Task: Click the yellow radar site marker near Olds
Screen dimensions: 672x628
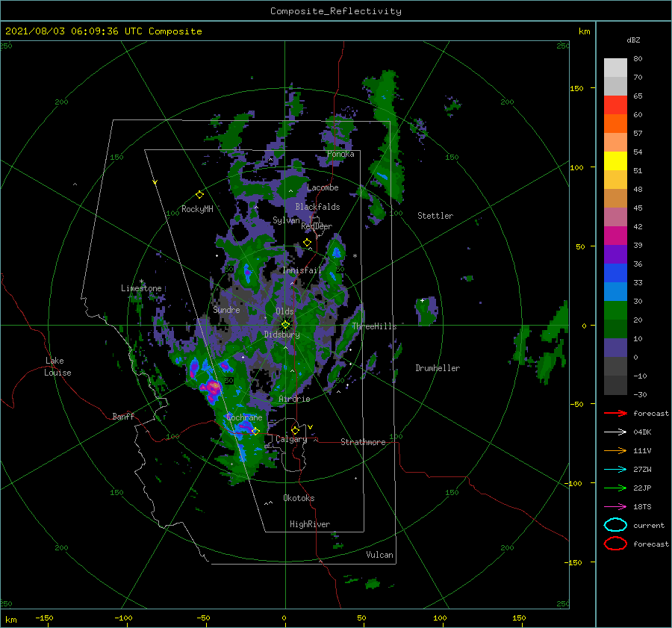Action: (x=285, y=325)
